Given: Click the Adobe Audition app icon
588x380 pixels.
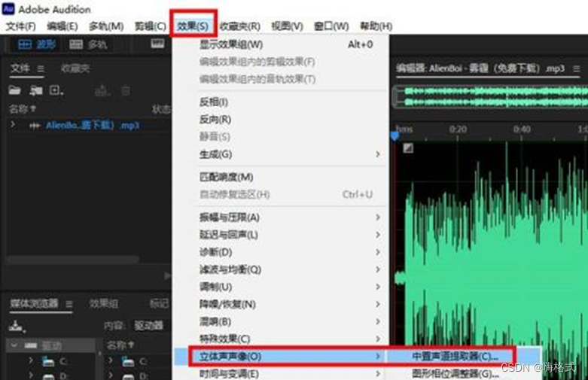Looking at the screenshot, I should 8,8.
